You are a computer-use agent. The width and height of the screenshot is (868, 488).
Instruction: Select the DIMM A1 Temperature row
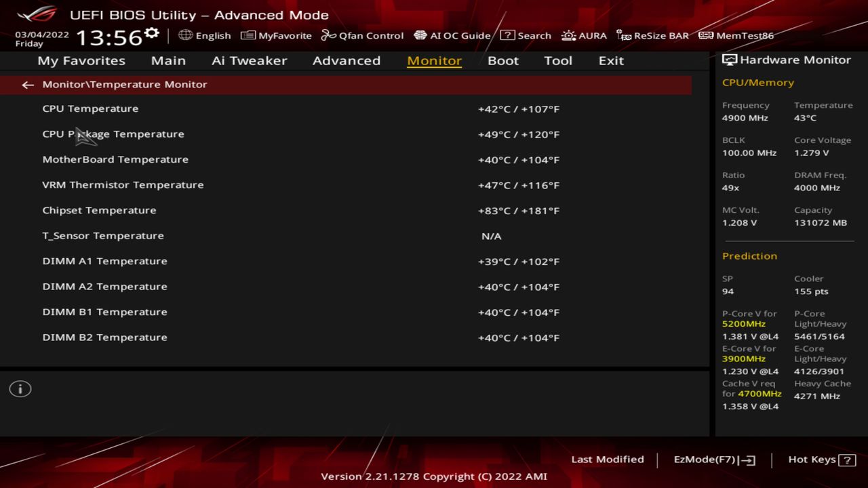click(346, 261)
